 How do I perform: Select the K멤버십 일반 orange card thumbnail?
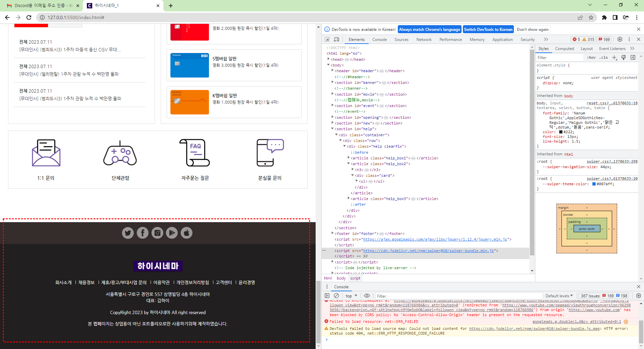[190, 102]
